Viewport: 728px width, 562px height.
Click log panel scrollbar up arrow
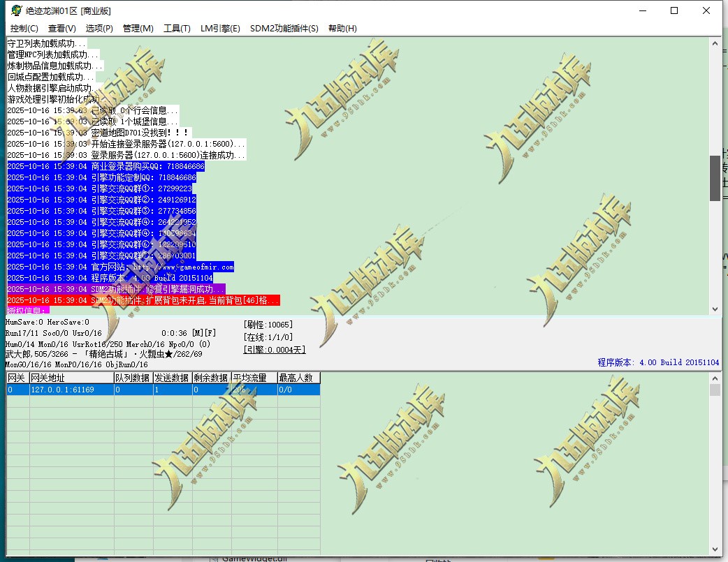coord(715,43)
